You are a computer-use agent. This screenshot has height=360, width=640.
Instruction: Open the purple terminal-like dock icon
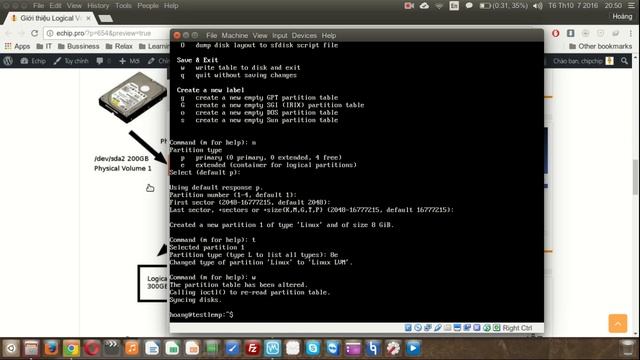pyautogui.click(x=353, y=349)
